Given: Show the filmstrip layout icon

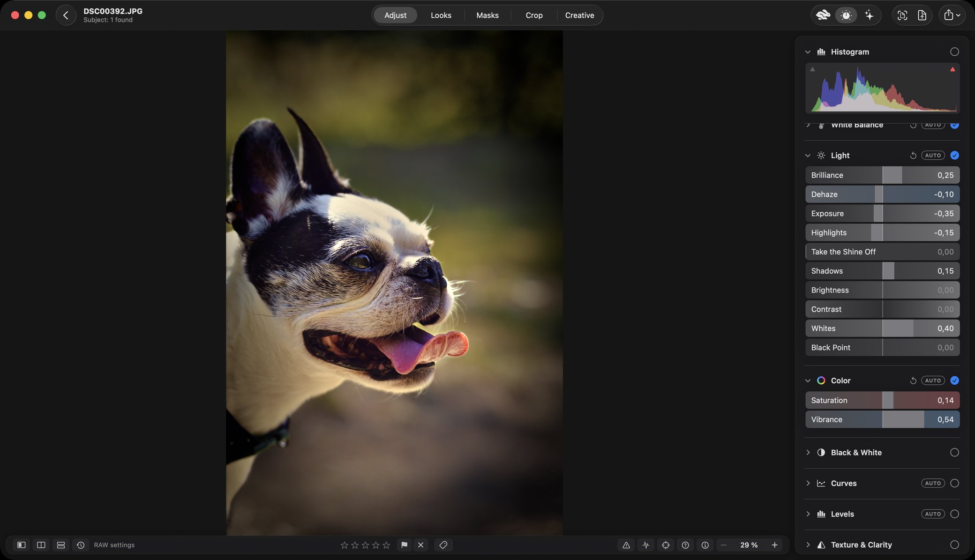Looking at the screenshot, I should click(61, 545).
